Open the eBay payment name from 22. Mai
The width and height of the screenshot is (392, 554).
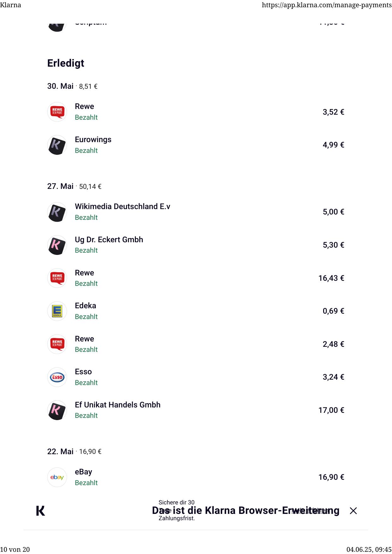point(83,472)
